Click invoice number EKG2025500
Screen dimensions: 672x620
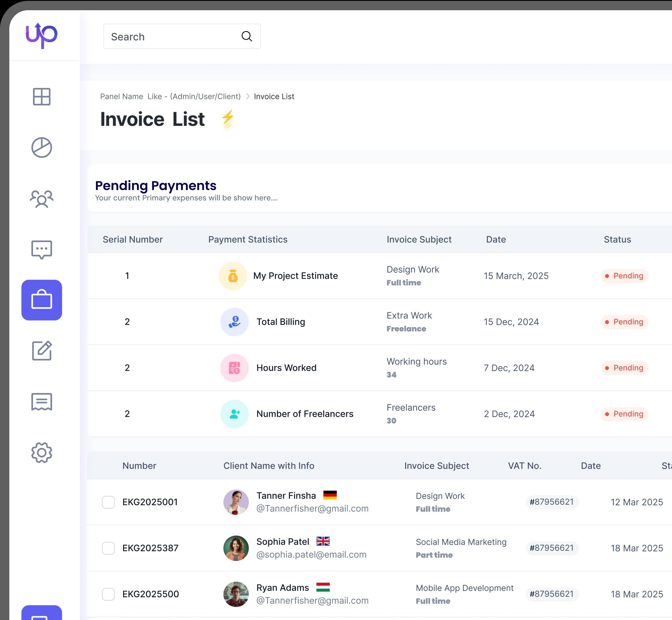[x=150, y=594]
